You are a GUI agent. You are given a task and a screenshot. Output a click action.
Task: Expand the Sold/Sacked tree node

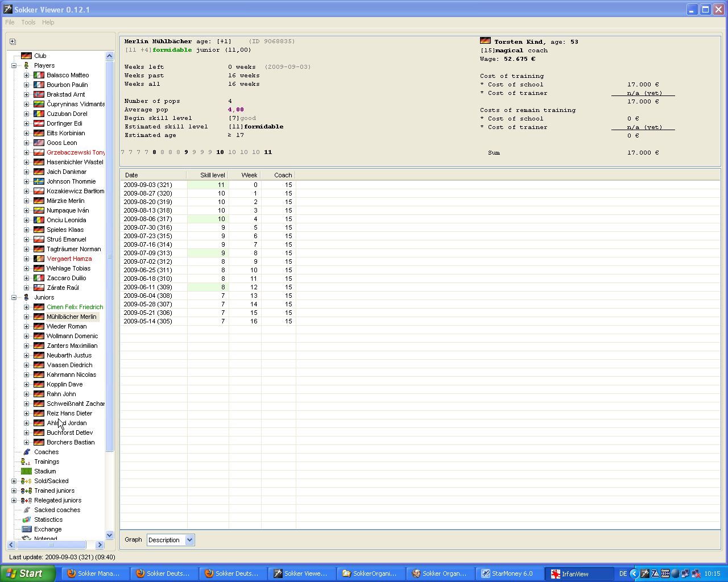point(14,481)
